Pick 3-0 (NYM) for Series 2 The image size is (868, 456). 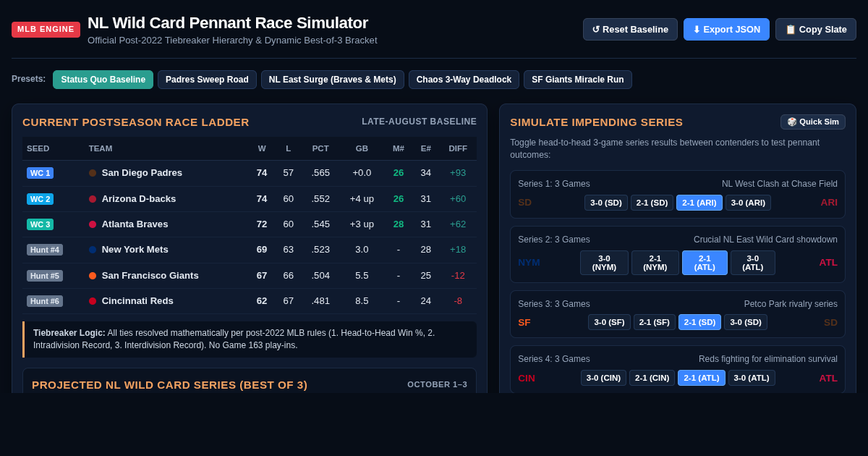tap(604, 263)
